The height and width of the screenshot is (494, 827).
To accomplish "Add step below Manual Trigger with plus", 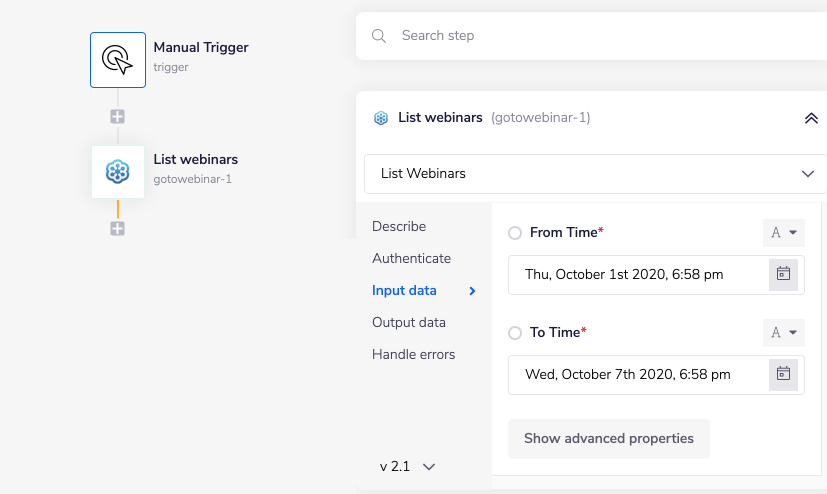I will 118,116.
